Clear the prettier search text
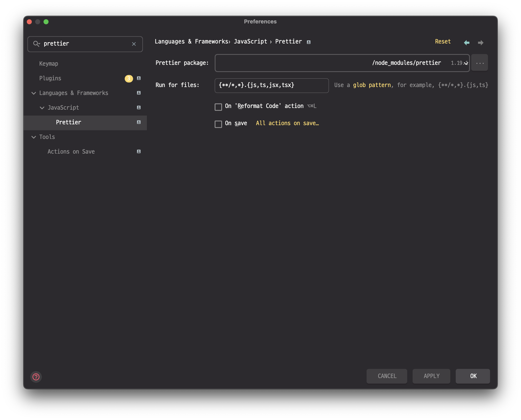The image size is (521, 420). (134, 44)
